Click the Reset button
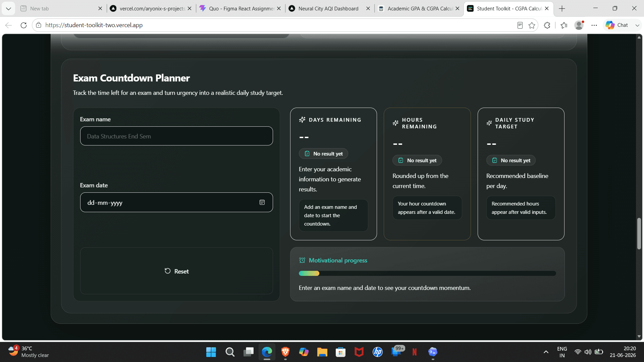The width and height of the screenshot is (644, 362). point(176,271)
